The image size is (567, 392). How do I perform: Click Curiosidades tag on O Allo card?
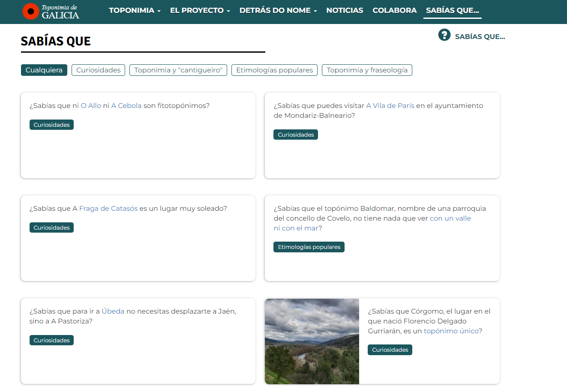(x=52, y=125)
